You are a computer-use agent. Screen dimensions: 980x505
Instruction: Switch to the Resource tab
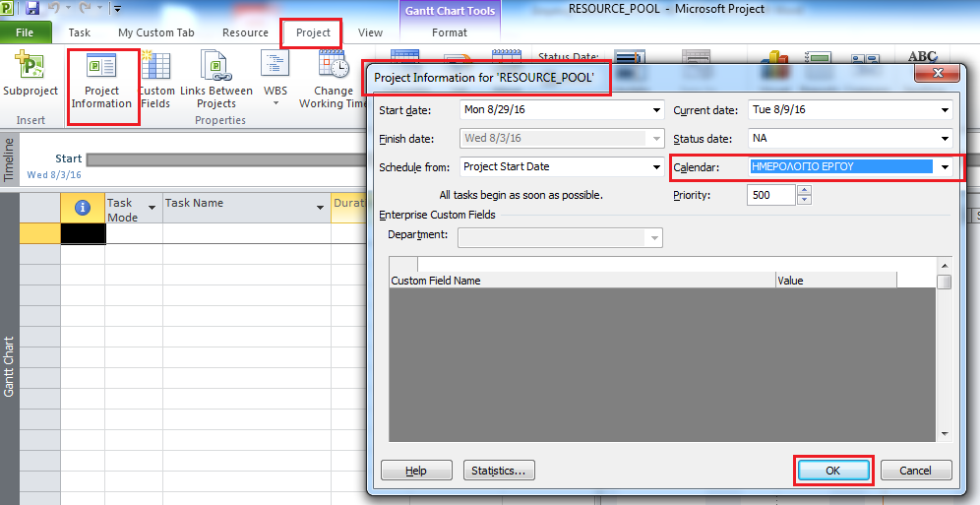[x=245, y=32]
